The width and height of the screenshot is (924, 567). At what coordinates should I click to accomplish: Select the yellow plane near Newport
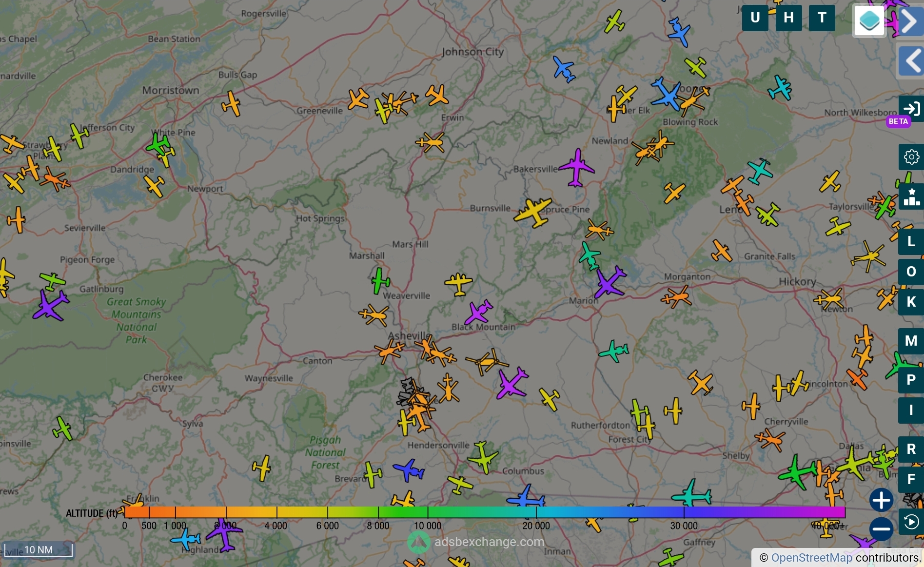click(x=155, y=186)
